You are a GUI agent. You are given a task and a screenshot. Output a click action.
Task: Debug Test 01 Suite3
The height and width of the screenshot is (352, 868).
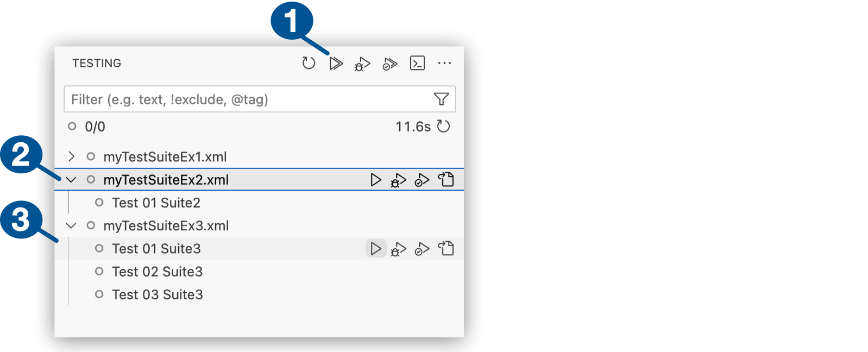(398, 249)
